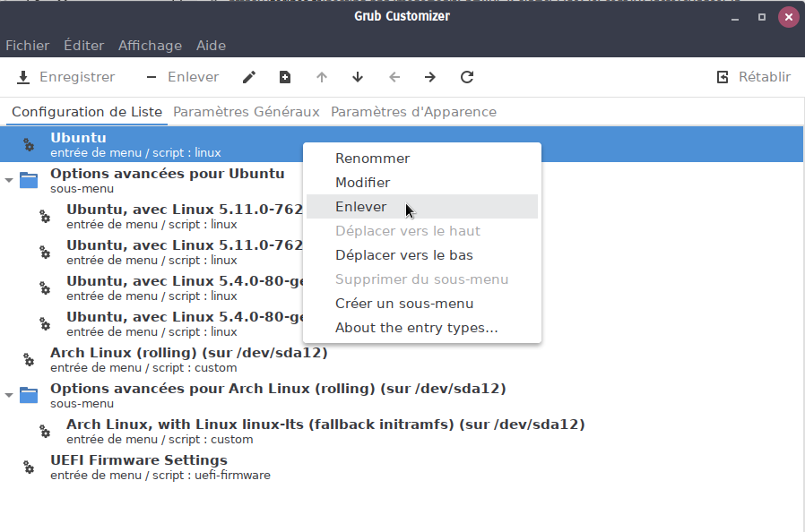Click the move up arrow icon
This screenshot has height=532, width=805.
click(x=322, y=77)
